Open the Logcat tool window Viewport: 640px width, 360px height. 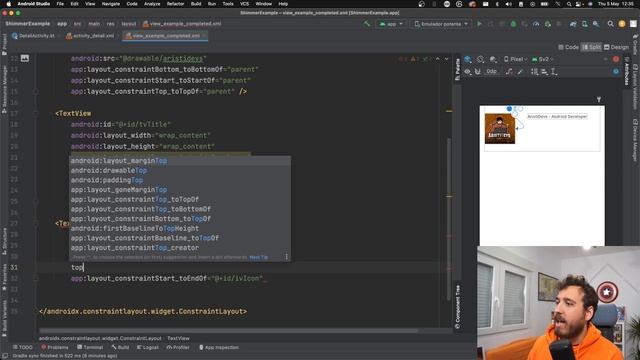147,347
